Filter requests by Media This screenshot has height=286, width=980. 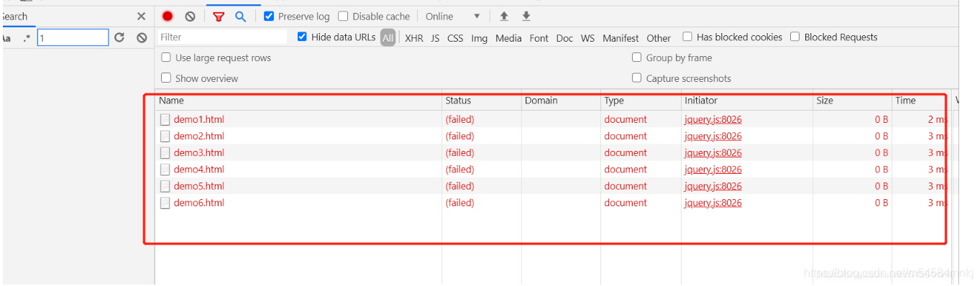(x=508, y=38)
